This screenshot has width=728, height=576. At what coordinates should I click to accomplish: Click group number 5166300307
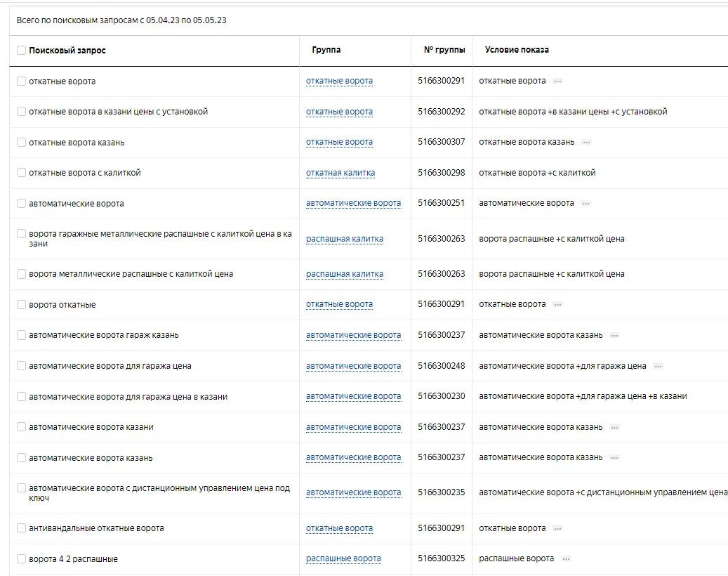[441, 142]
